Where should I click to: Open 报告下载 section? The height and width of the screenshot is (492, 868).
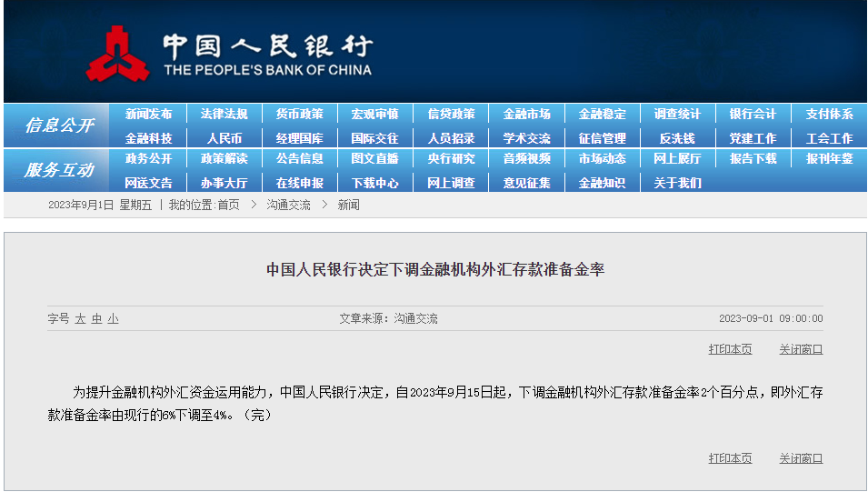pos(753,159)
